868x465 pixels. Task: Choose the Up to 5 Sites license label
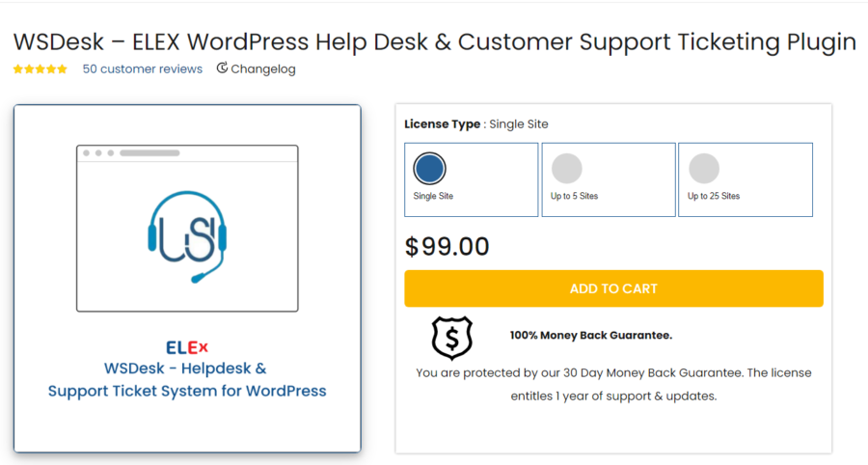(574, 196)
